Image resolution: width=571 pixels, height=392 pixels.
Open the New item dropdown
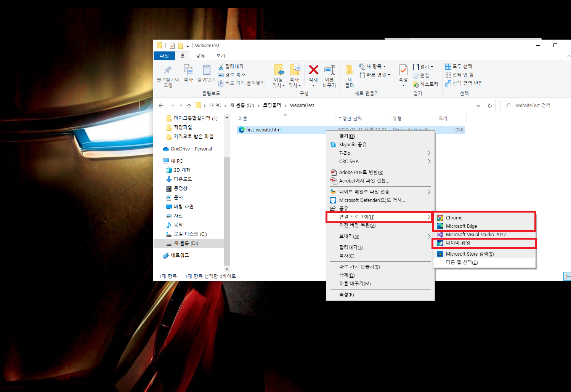tap(372, 66)
